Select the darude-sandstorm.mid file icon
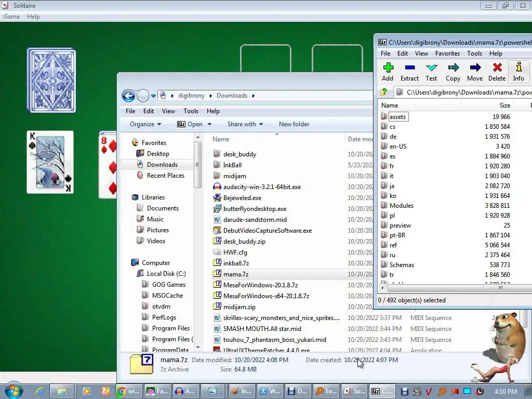The image size is (532, 399). (x=217, y=220)
